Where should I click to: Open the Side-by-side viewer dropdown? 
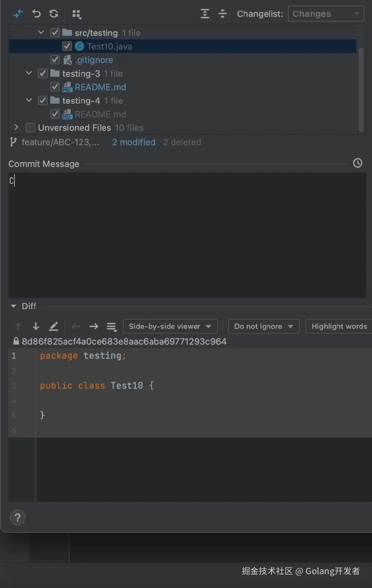coord(170,326)
